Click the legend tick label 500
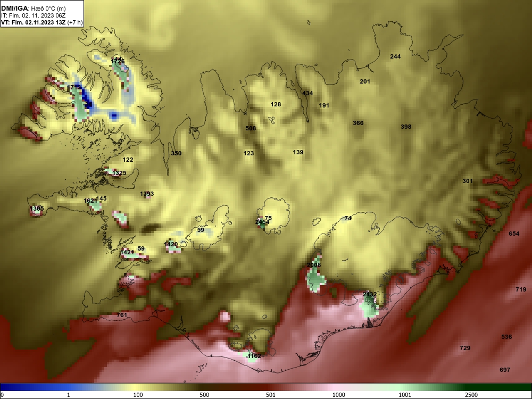532x399 pixels. (x=204, y=395)
